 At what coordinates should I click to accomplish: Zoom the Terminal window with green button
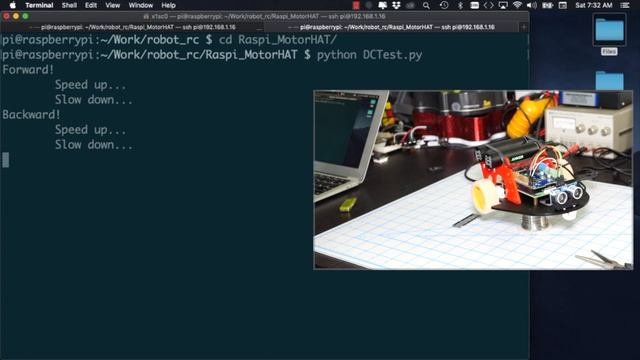(25, 16)
